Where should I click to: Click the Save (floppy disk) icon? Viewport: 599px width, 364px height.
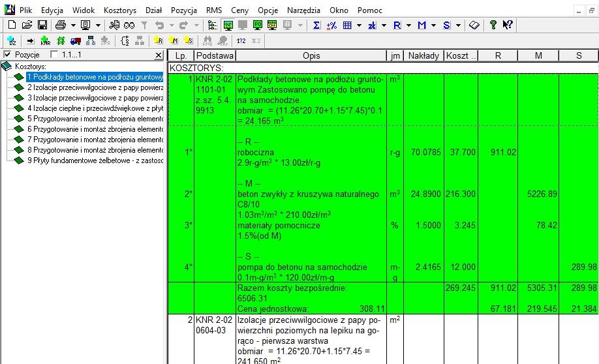[42, 25]
